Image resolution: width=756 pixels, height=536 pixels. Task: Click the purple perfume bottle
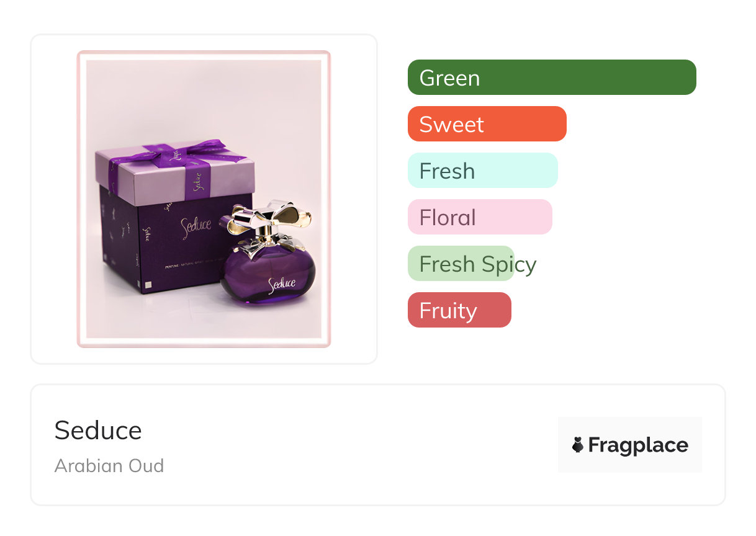[268, 277]
